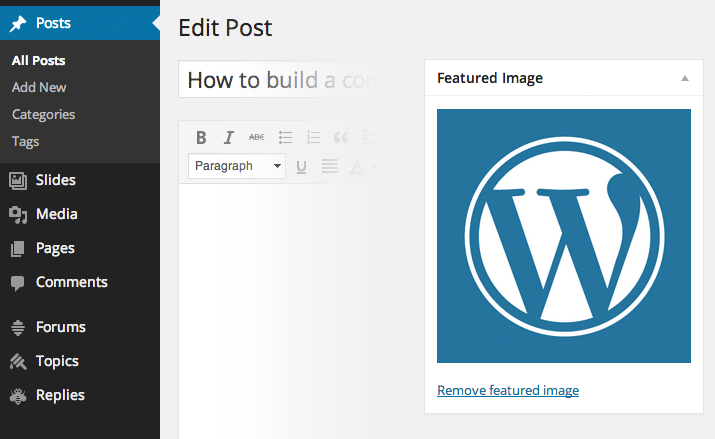Insert a blockquote

[x=341, y=138]
